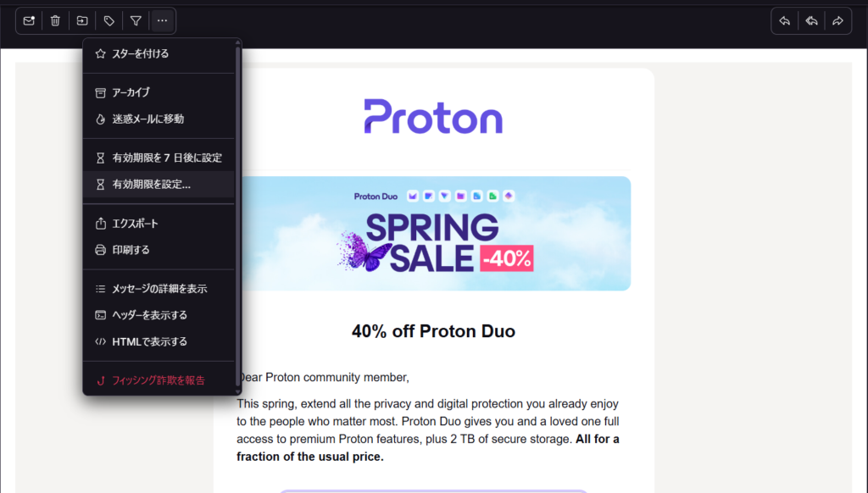Select 迷惑メールに移動 menu entry

pyautogui.click(x=147, y=119)
